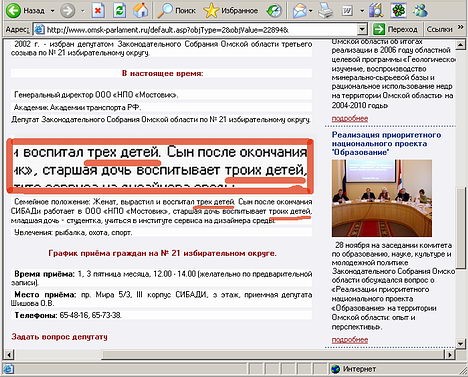Click the Время приёма schedule line
The height and width of the screenshot is (377, 468).
(162, 278)
